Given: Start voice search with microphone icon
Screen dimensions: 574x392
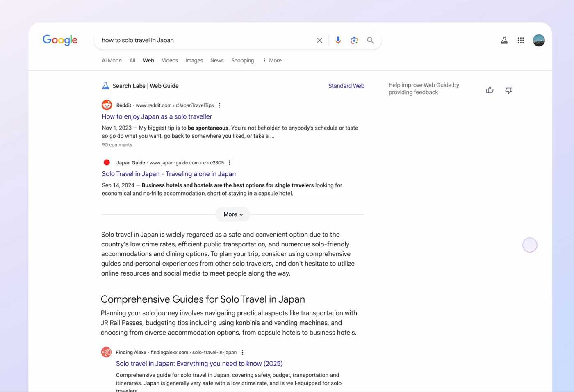Looking at the screenshot, I should pos(338,40).
